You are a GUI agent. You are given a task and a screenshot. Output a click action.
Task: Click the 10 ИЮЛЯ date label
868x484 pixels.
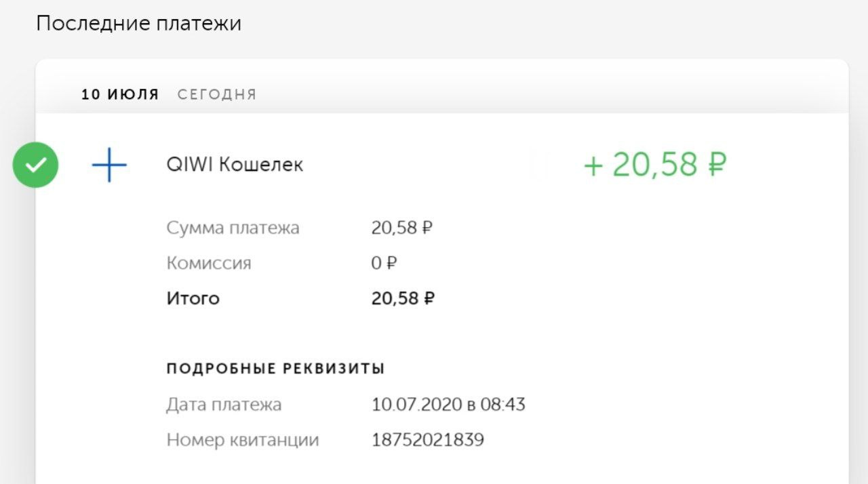point(120,95)
